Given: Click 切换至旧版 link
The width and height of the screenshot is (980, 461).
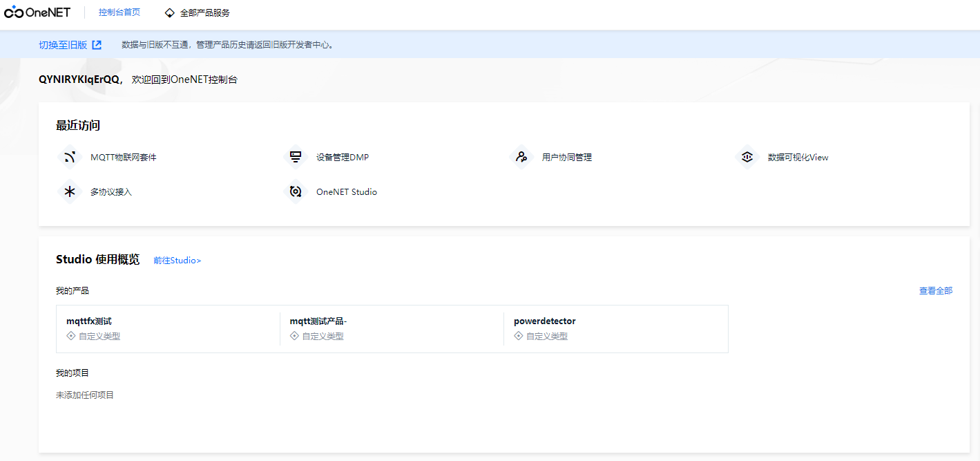Looking at the screenshot, I should point(63,45).
